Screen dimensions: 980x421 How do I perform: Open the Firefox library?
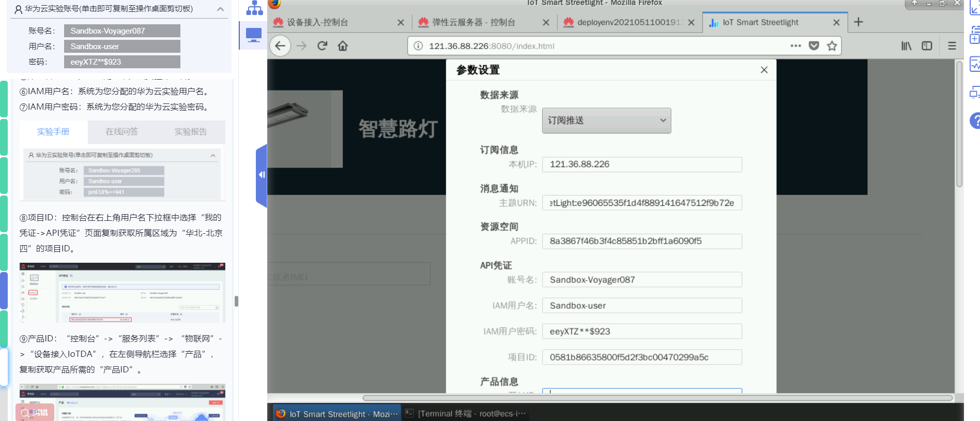[906, 46]
